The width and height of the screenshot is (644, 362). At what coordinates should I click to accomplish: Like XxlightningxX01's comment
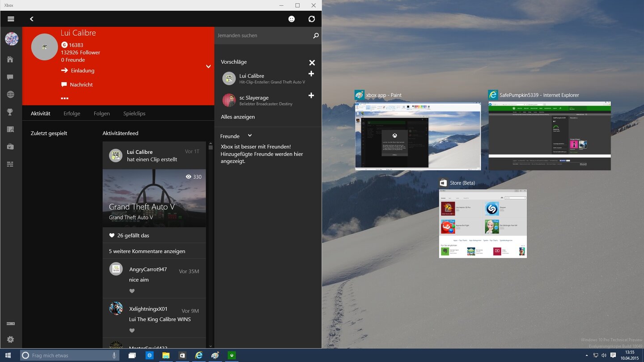(132, 331)
